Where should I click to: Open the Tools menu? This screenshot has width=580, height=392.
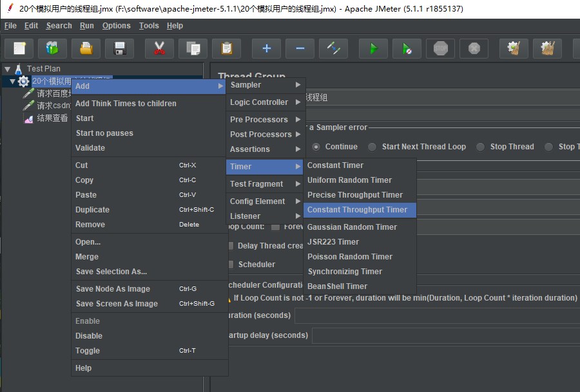tap(149, 26)
